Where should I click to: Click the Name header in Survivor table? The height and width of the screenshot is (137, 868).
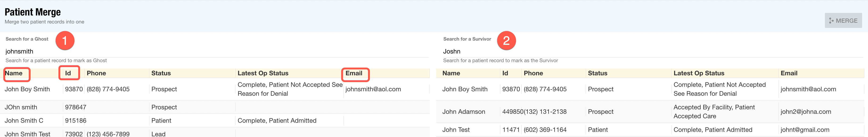(x=451, y=73)
